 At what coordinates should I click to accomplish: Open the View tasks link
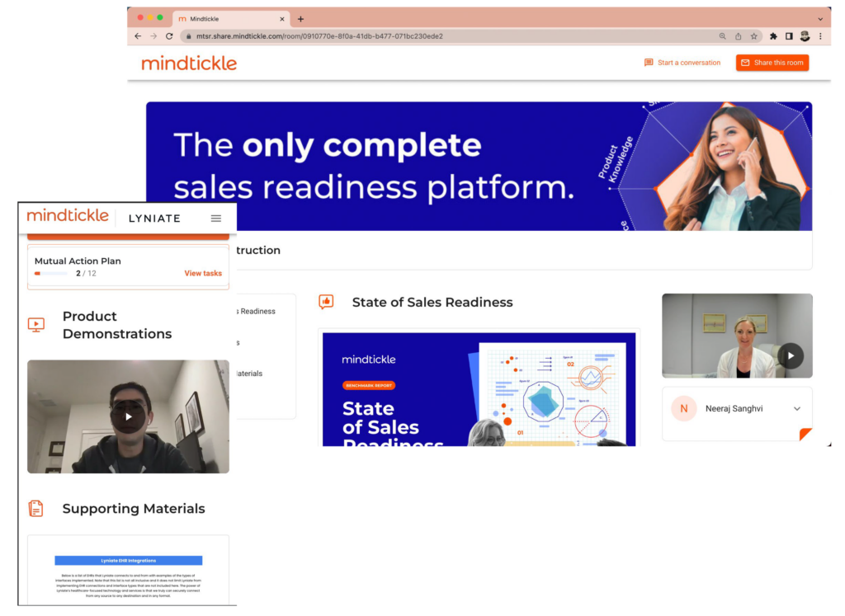coord(203,274)
